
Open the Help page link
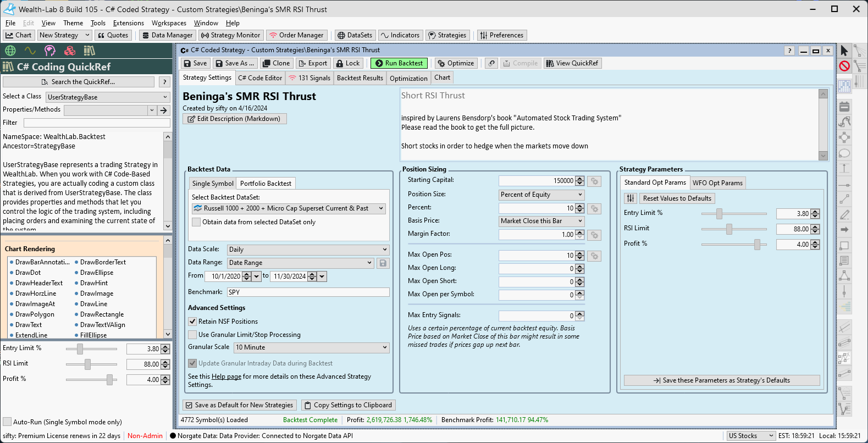(x=226, y=376)
